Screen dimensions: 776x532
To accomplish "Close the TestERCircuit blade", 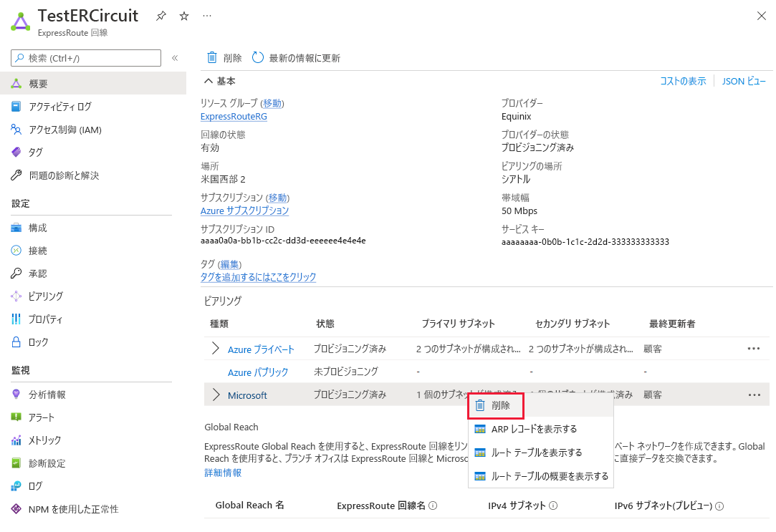I will click(761, 16).
